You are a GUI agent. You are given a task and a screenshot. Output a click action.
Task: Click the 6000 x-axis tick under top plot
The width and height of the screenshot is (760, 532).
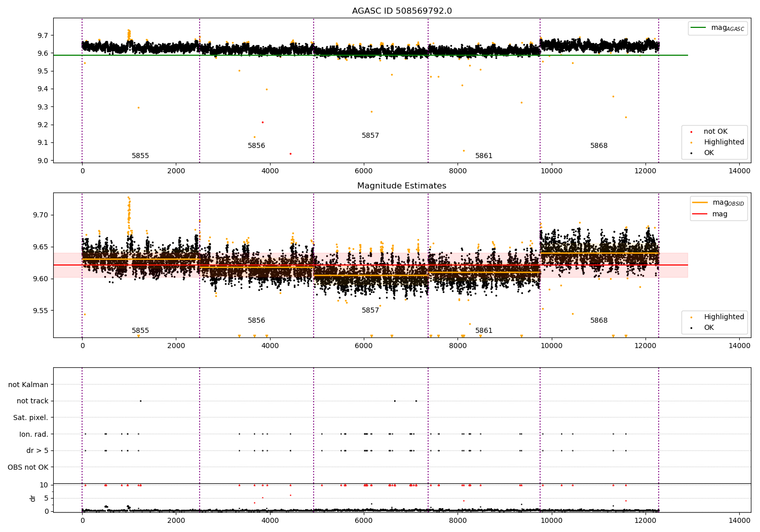coord(364,171)
